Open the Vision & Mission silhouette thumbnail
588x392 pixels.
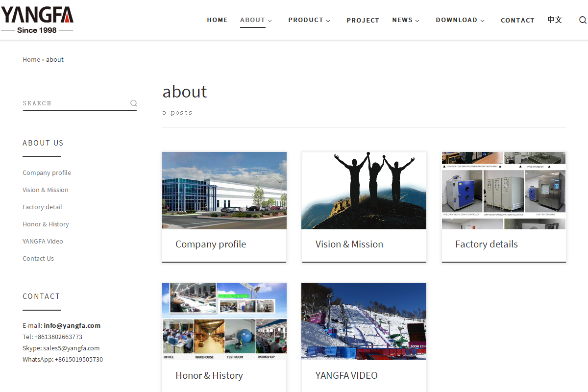coord(364,191)
